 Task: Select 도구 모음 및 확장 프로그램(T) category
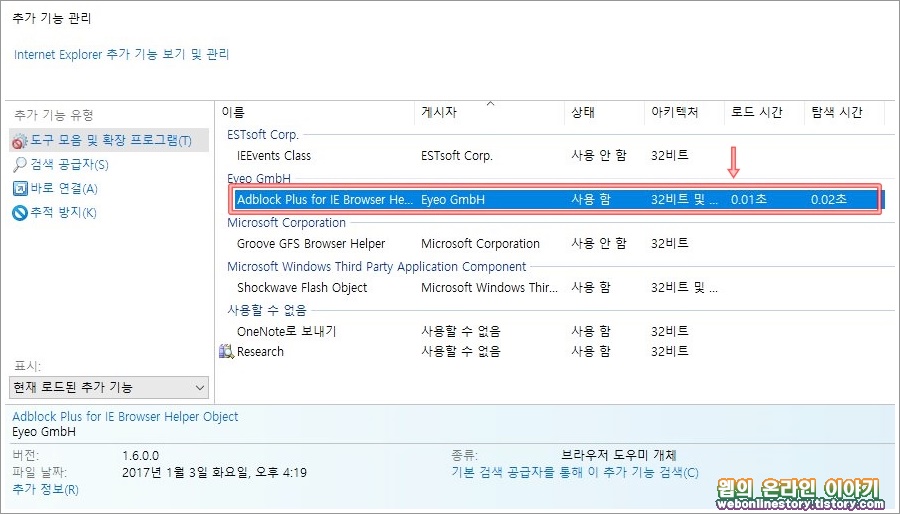click(109, 141)
